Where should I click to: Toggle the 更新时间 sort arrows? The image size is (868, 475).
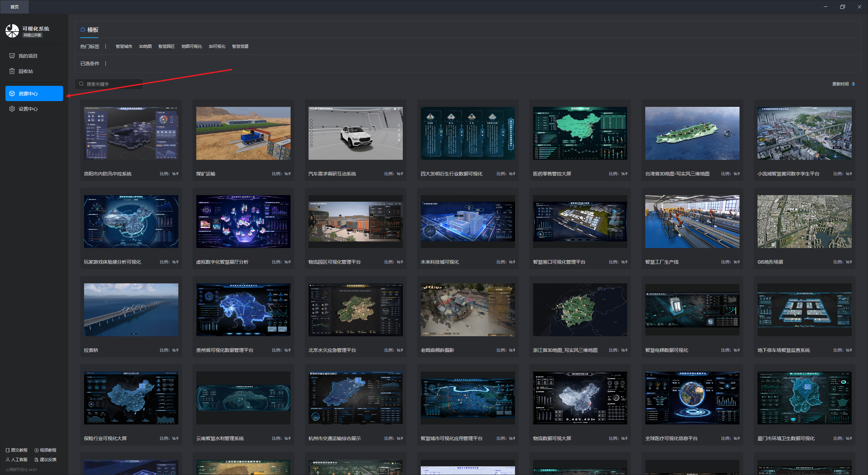[853, 84]
